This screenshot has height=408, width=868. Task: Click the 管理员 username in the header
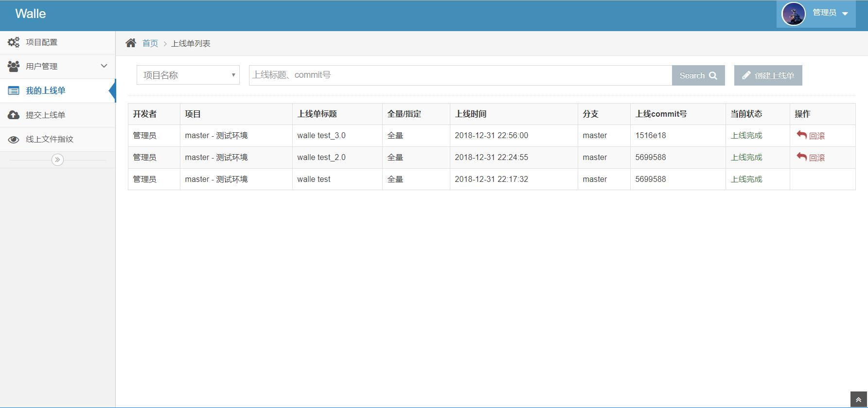[x=825, y=13]
